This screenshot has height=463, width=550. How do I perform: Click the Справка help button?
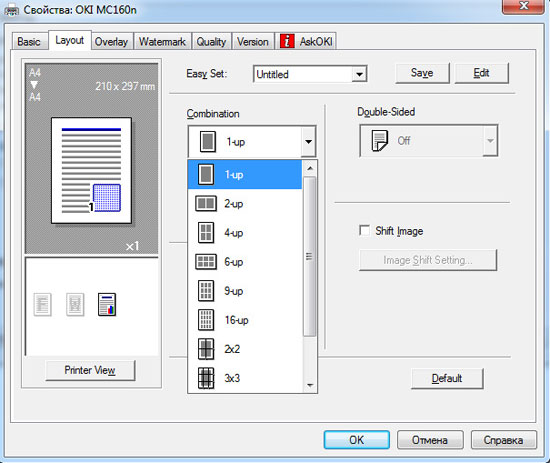coord(503,440)
